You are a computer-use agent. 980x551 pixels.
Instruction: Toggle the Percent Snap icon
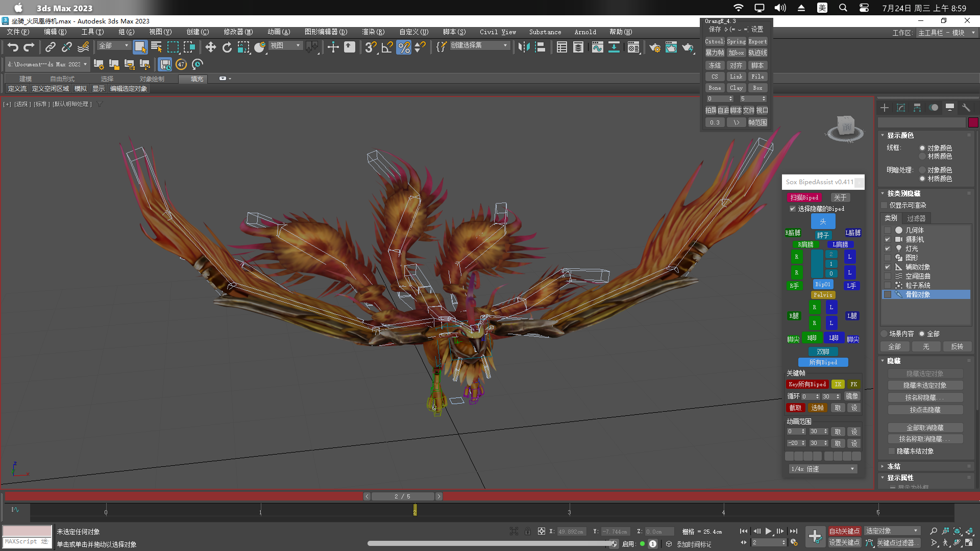tap(404, 47)
